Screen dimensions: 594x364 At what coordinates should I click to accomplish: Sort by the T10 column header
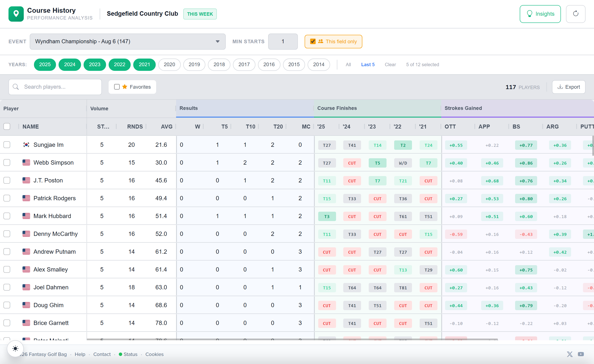(251, 127)
